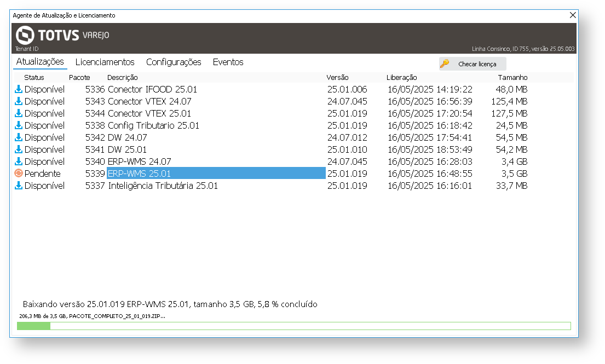Click package number 5342
The image size is (605, 364).
pos(95,137)
